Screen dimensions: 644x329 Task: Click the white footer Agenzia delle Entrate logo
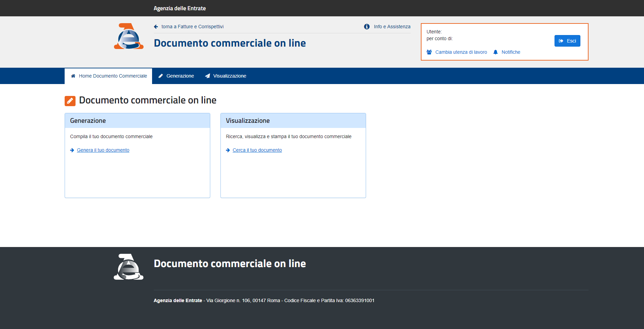(x=129, y=267)
